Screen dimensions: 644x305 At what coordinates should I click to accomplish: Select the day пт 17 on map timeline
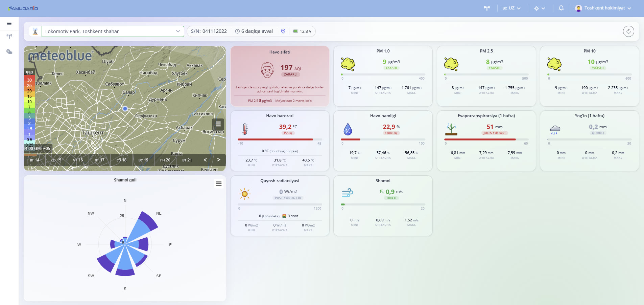click(100, 160)
